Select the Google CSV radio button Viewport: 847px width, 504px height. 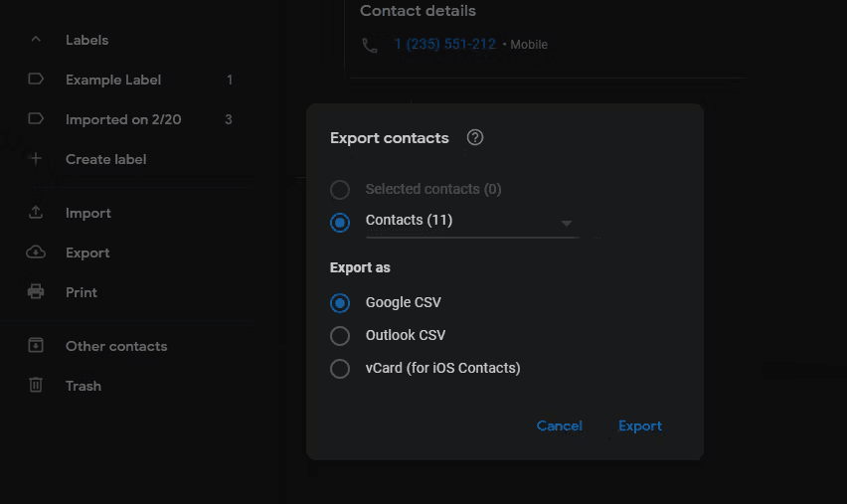coord(340,303)
